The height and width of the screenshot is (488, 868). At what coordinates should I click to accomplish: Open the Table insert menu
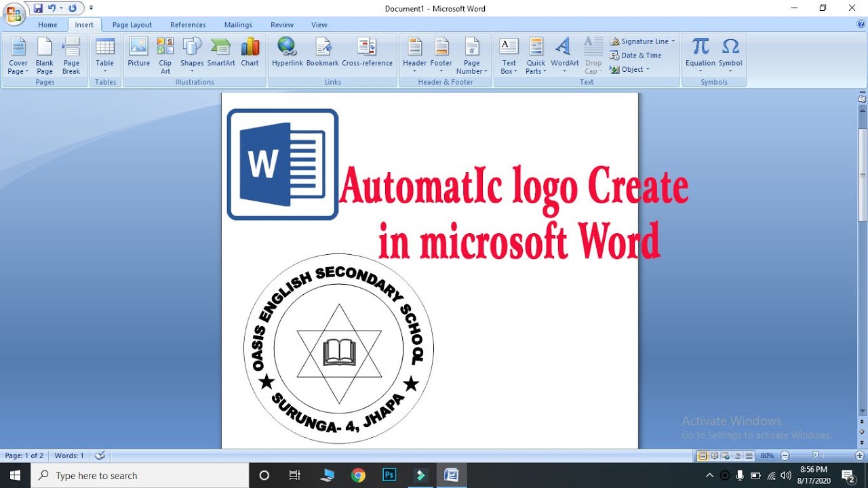tap(105, 56)
